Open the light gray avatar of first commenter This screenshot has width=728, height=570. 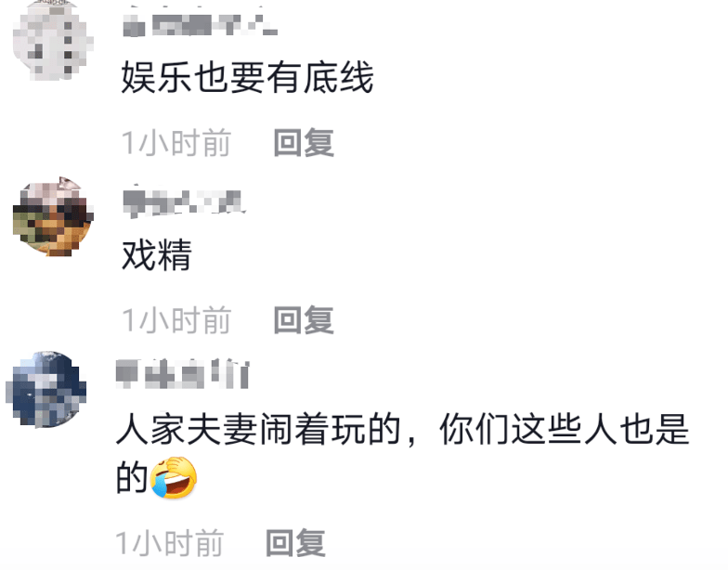pos(53,41)
